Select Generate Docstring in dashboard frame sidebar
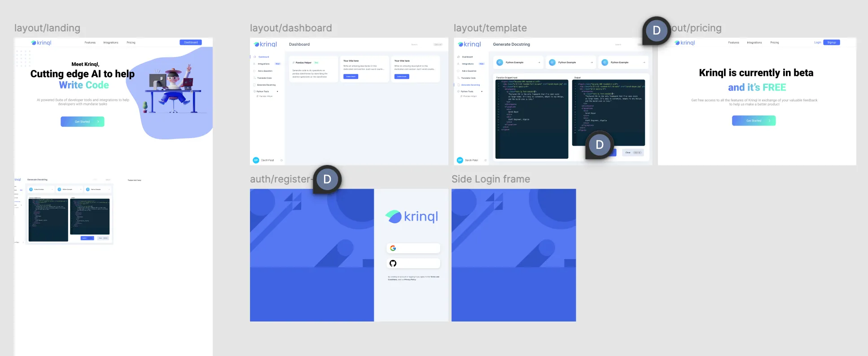 pos(266,85)
